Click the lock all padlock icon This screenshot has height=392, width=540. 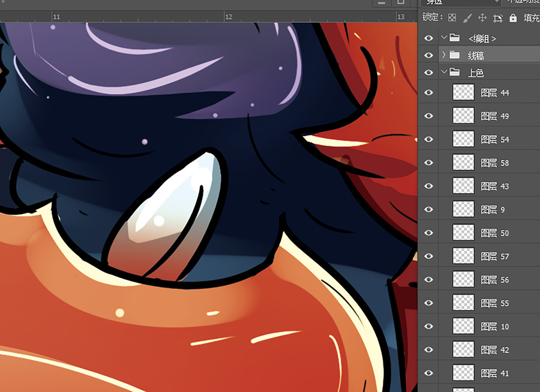tap(513, 17)
